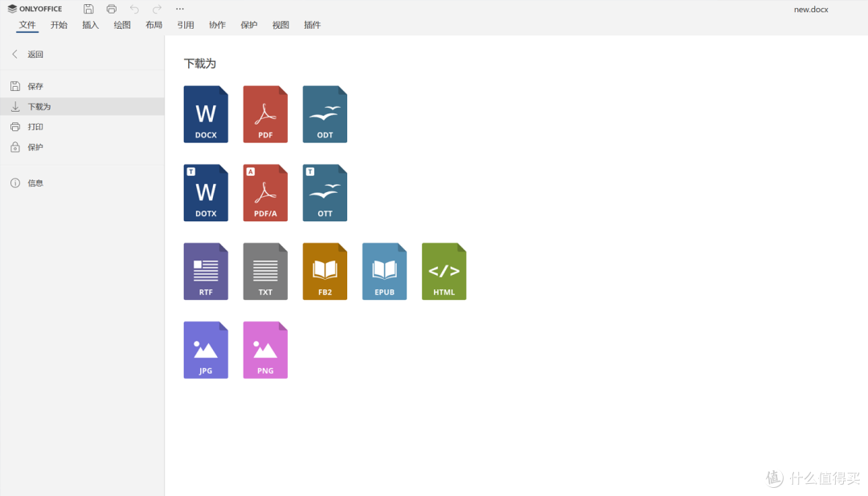Viewport: 868px width, 496px height.
Task: Save the document as JPG image
Action: [x=206, y=350]
